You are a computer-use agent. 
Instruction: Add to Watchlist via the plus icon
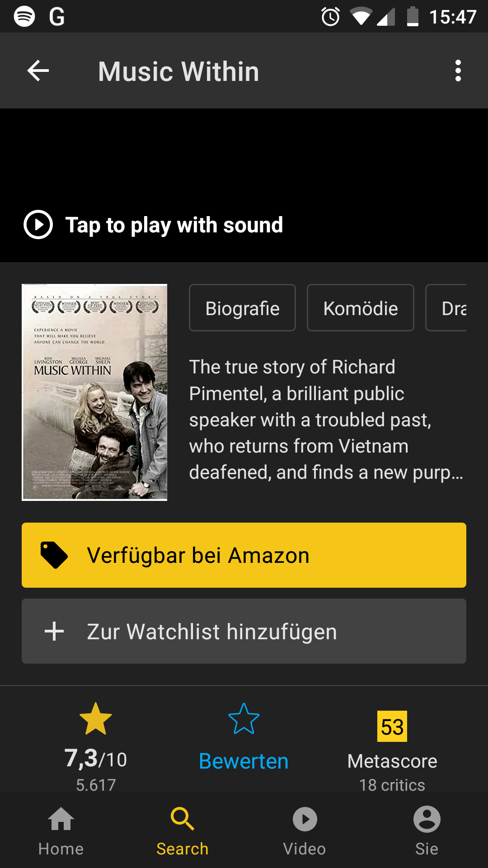click(54, 631)
